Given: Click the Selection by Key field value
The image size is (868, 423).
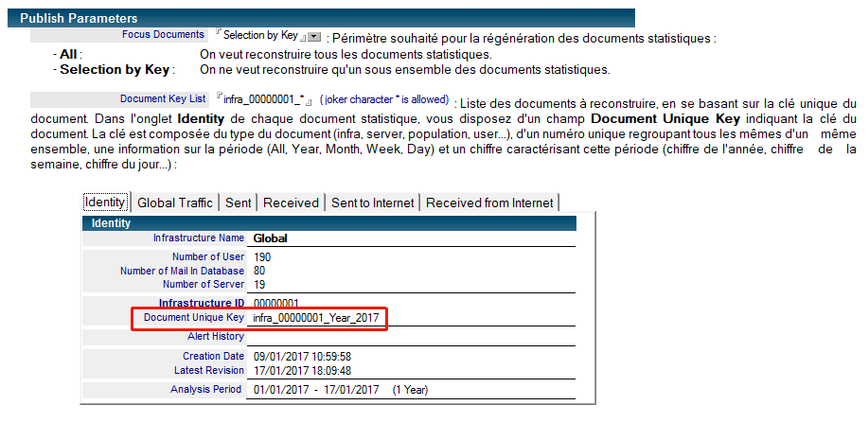Looking at the screenshot, I should (260, 35).
